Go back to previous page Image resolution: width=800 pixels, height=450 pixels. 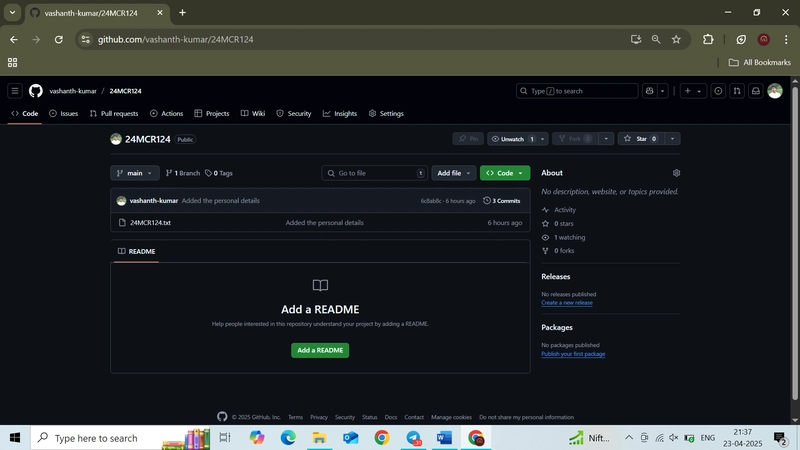pyautogui.click(x=14, y=39)
